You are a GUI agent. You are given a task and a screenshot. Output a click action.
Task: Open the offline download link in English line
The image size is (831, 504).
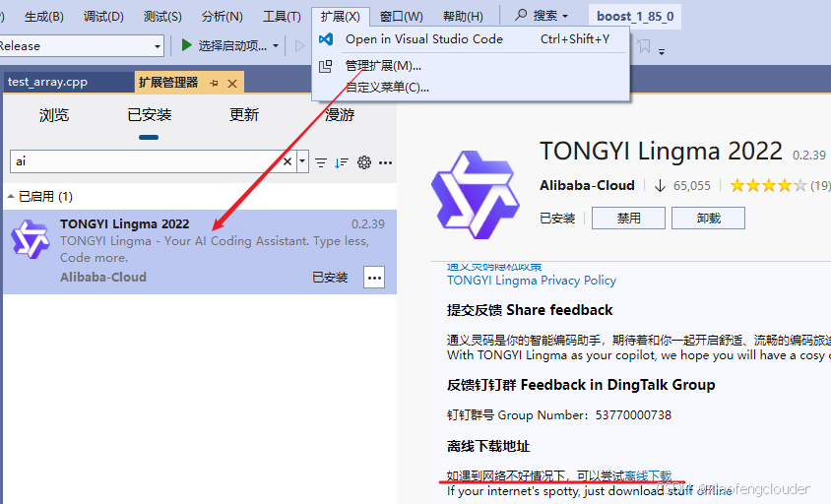(714, 491)
